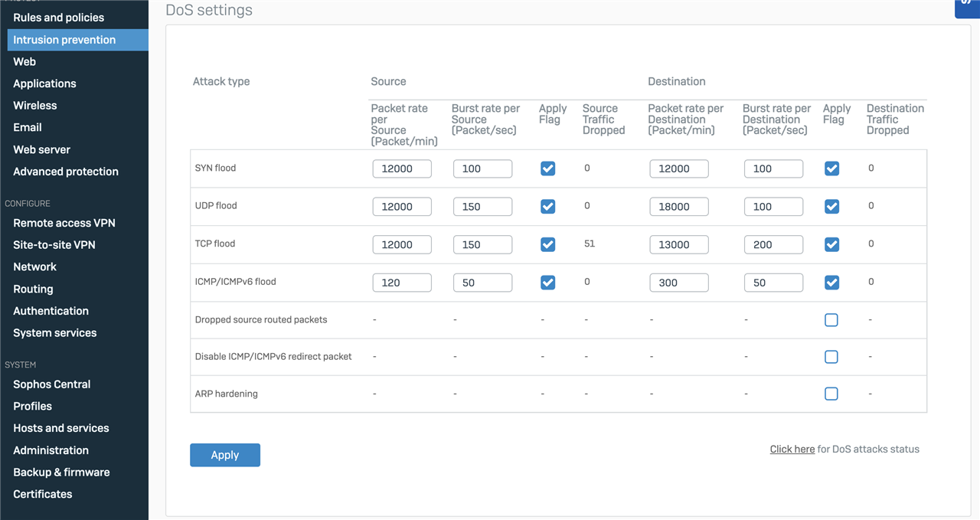
Task: Click the DoS settings heading
Action: 209,10
